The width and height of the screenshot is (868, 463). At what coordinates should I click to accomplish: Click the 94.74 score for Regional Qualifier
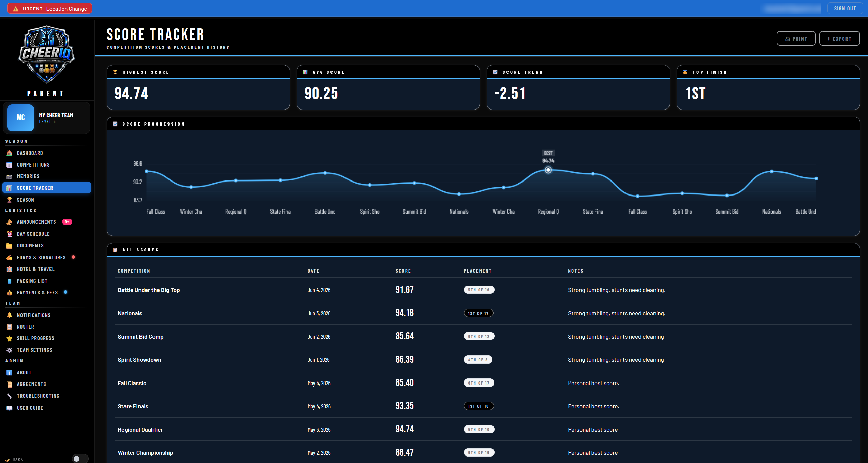(x=404, y=429)
